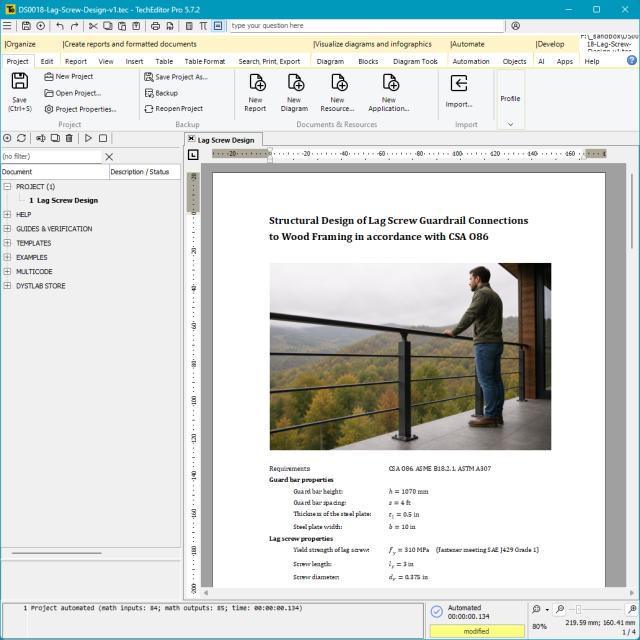Undo the last action

[60, 26]
